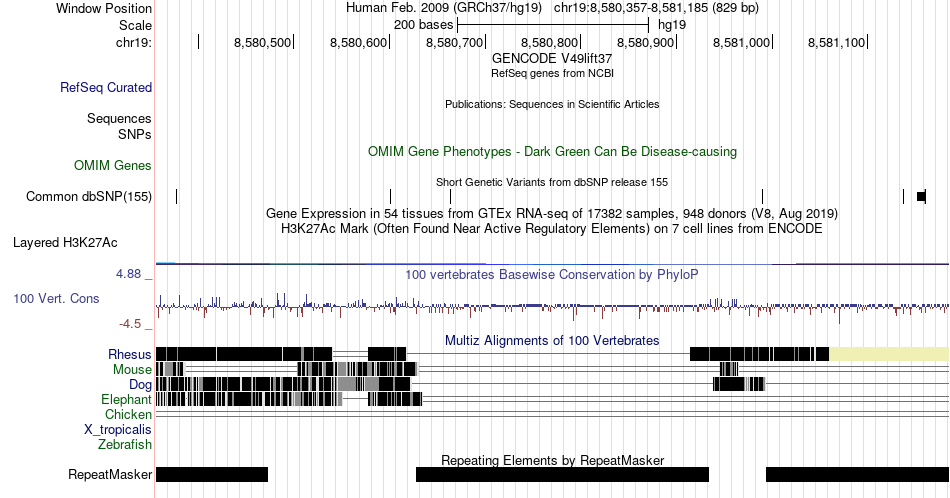Click the Zebrafish alignment row label
Viewport: 950px width, 498px height.
point(125,444)
